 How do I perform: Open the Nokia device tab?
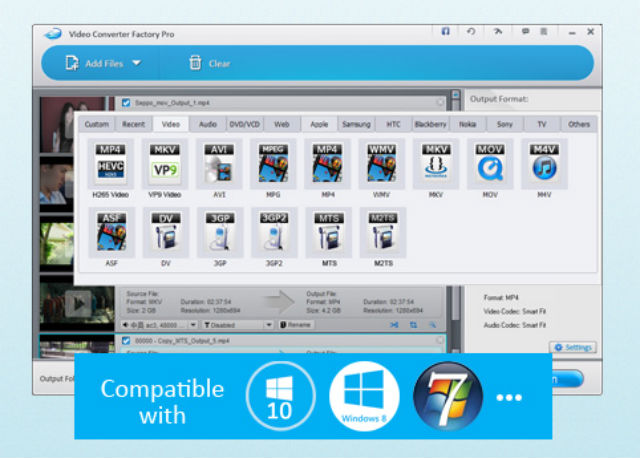point(467,124)
